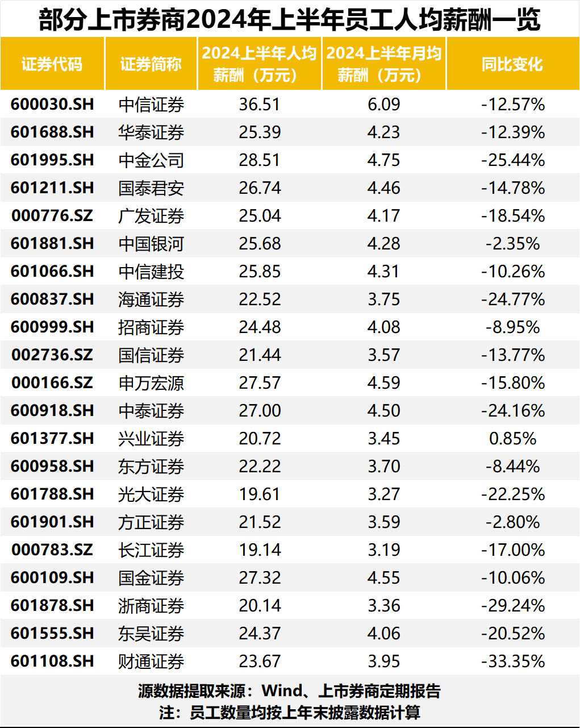Click the 同比变化 column header
Screen dimensions: 580x728
(512, 64)
